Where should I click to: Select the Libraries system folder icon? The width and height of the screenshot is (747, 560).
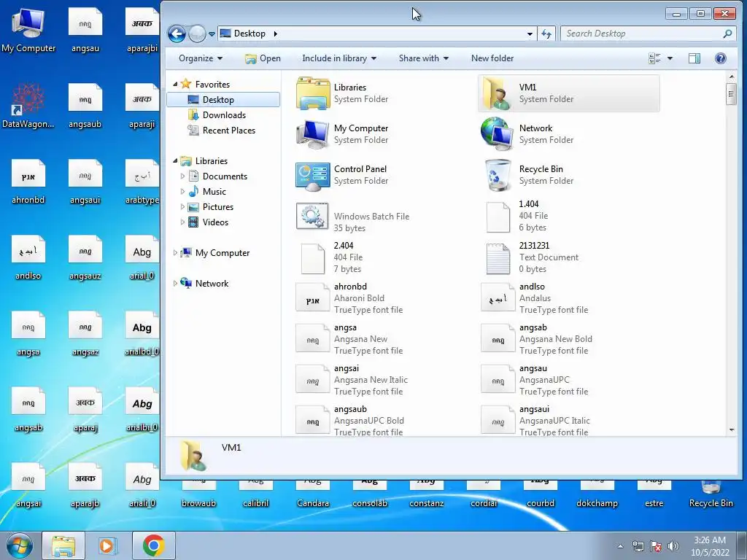tap(312, 93)
